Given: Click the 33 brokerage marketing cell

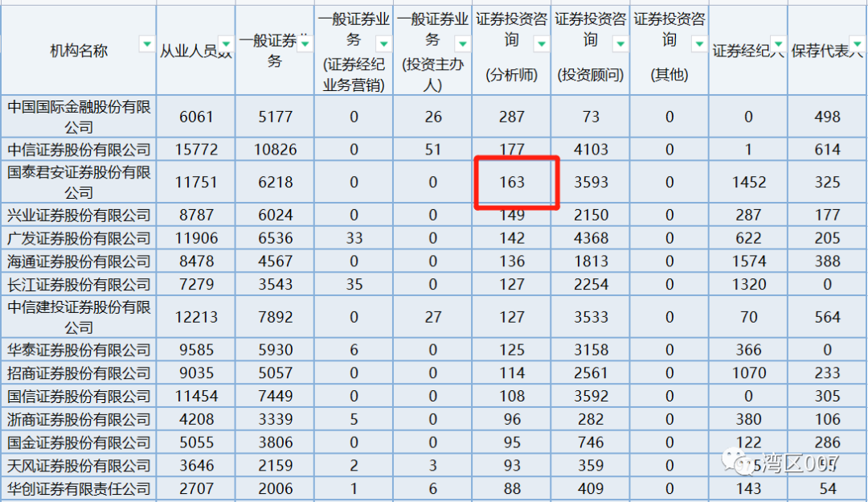Looking at the screenshot, I should pos(354,237).
